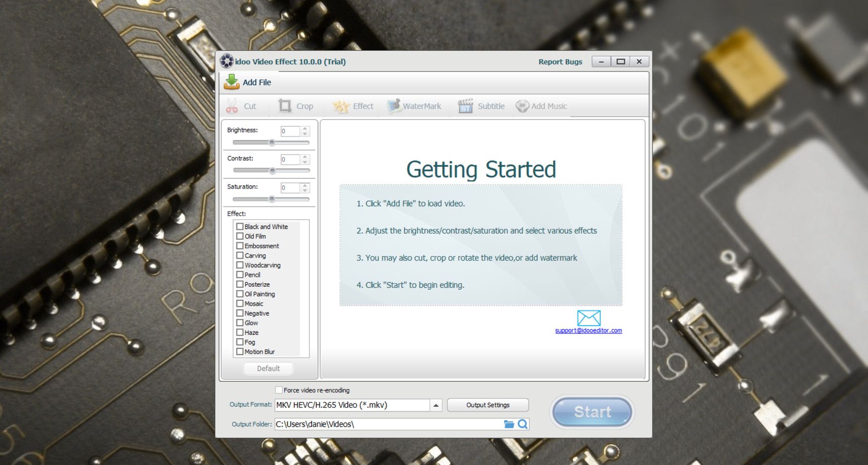This screenshot has height=465, width=868.
Task: Check the Woodcarving effect
Action: pyautogui.click(x=240, y=265)
